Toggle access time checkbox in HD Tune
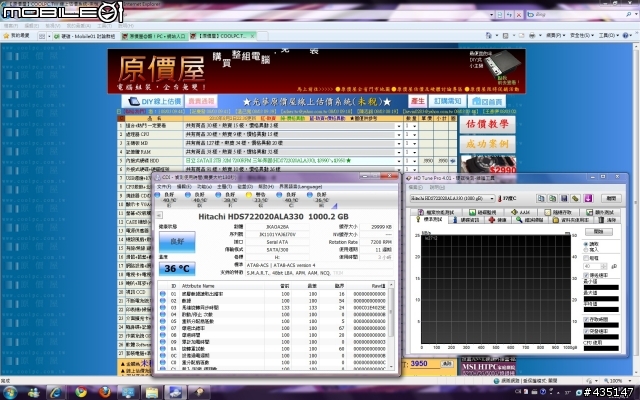640x400 pixels. pyautogui.click(x=587, y=319)
